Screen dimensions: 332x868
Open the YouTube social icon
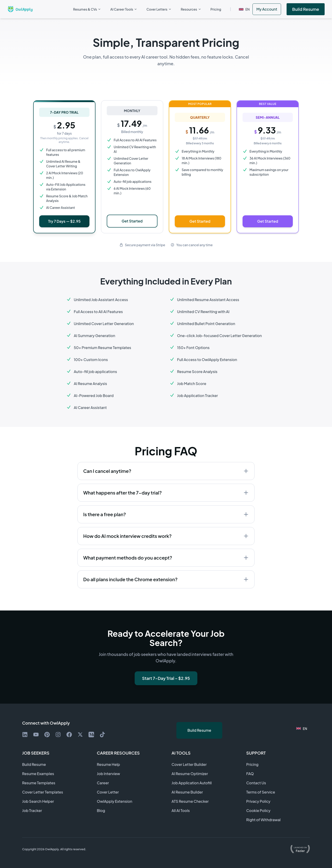(36, 735)
